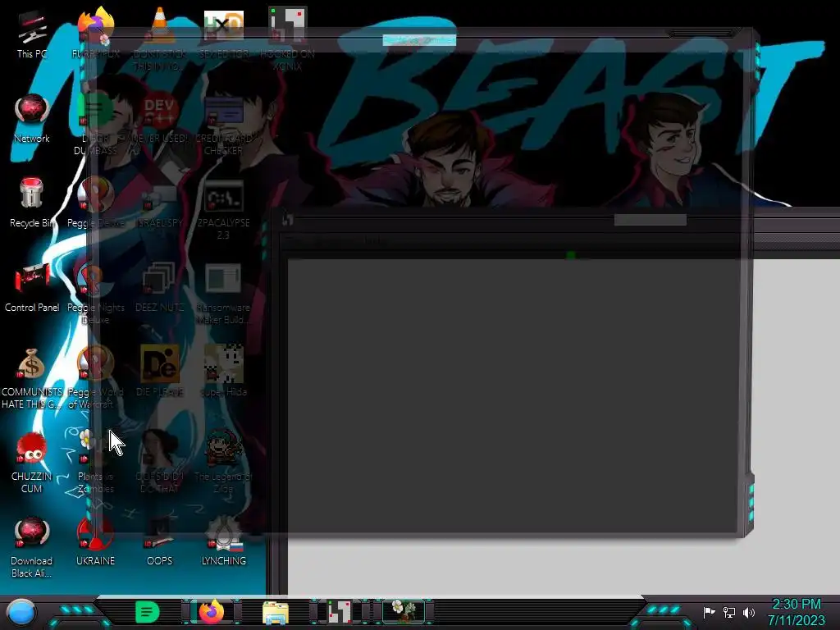The width and height of the screenshot is (840, 630).
Task: Open the 2:30 PM clock and date
Action: (x=796, y=612)
